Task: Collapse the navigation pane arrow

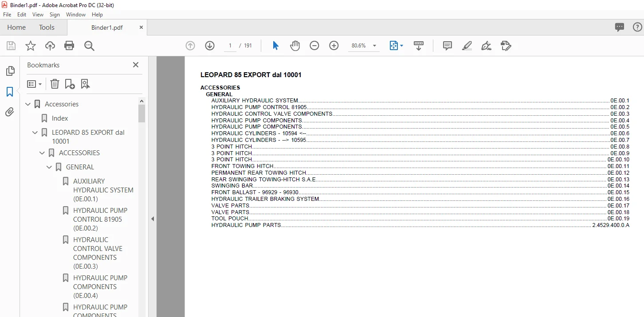Action: click(152, 219)
